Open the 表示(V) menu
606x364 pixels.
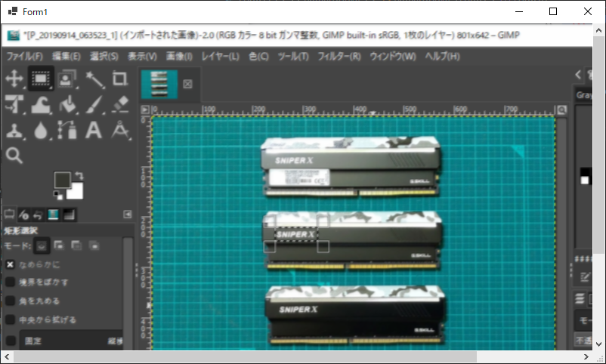click(142, 57)
